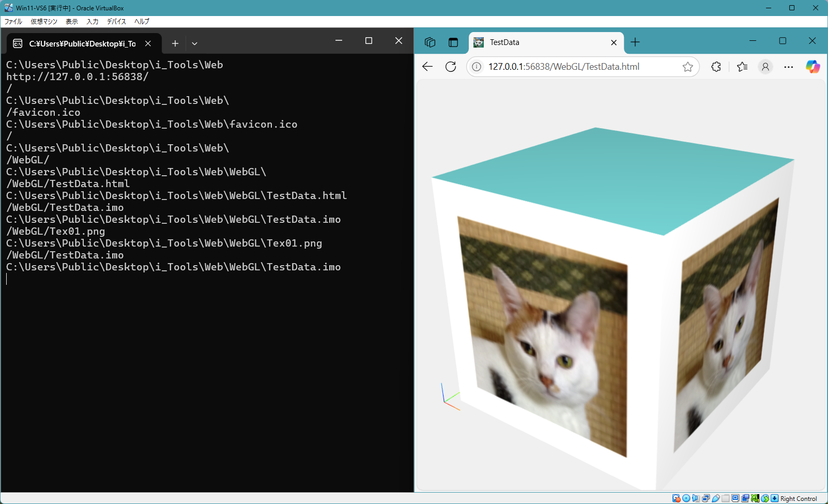Open browser Extensions puzzle icon
This screenshot has width=828, height=504.
[x=716, y=67]
